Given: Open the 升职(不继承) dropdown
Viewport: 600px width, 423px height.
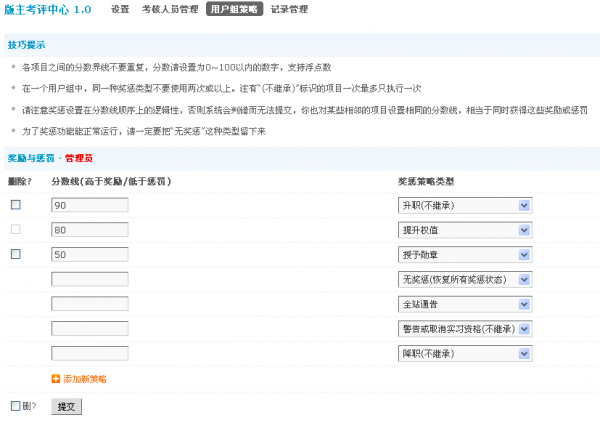Looking at the screenshot, I should point(465,206).
